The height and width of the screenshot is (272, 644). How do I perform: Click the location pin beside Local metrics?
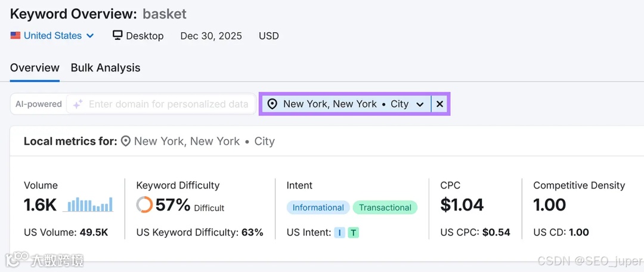(126, 141)
